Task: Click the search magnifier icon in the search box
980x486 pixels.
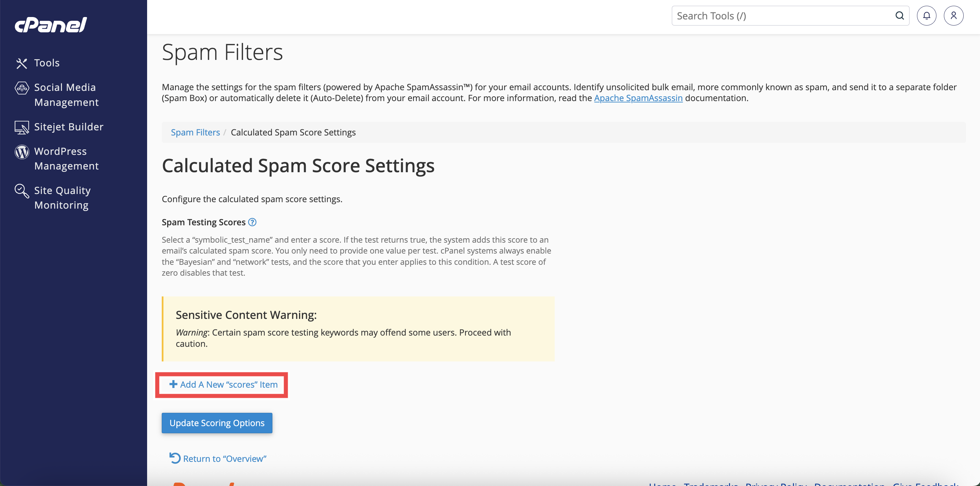Action: click(899, 16)
